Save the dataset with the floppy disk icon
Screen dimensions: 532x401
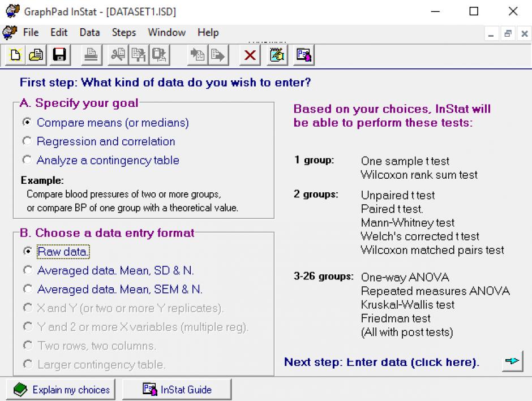click(x=60, y=54)
